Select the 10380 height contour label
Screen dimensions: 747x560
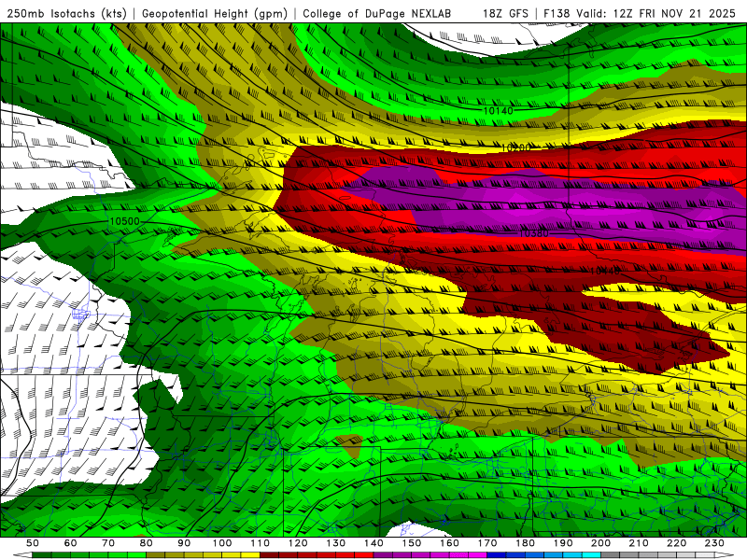coord(533,233)
